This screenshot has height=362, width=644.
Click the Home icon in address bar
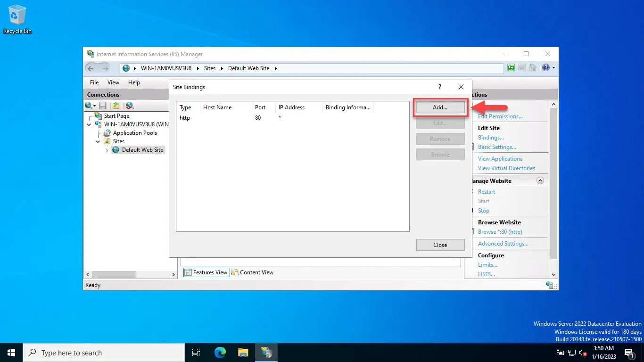pyautogui.click(x=533, y=68)
